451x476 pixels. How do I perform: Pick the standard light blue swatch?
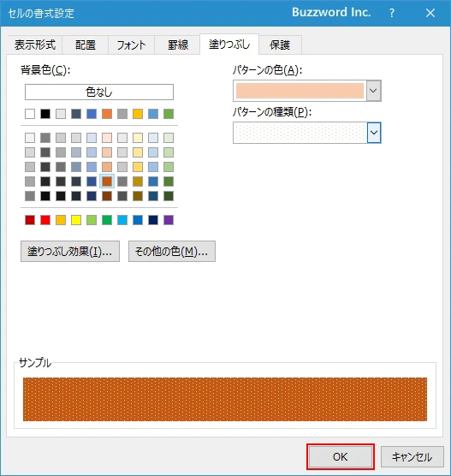coord(122,220)
